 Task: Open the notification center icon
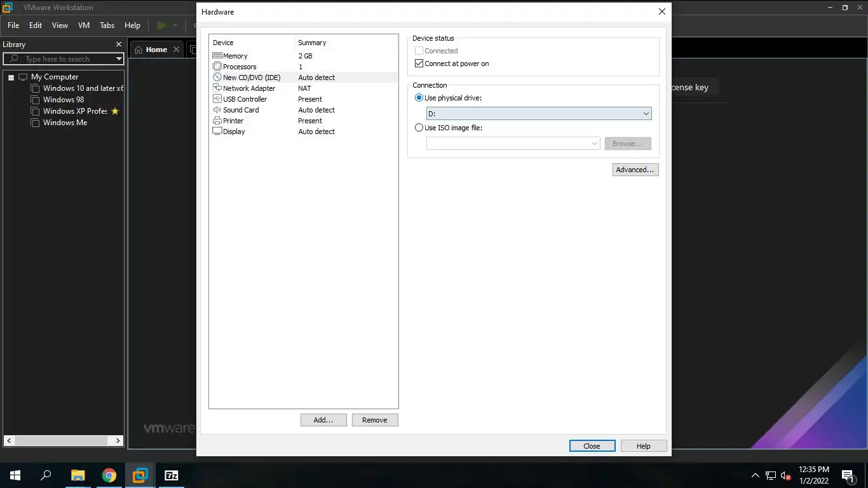point(848,475)
